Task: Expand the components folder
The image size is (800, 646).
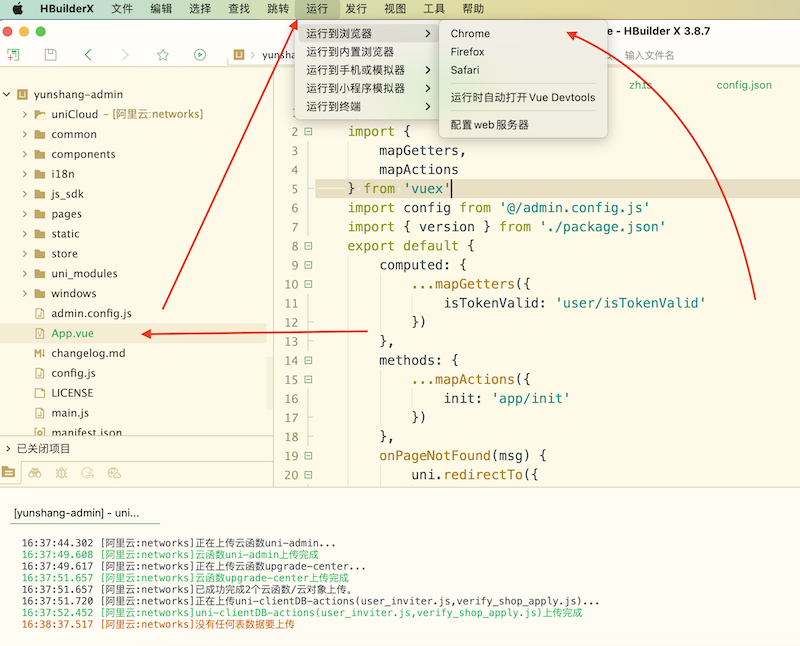Action: coord(24,154)
